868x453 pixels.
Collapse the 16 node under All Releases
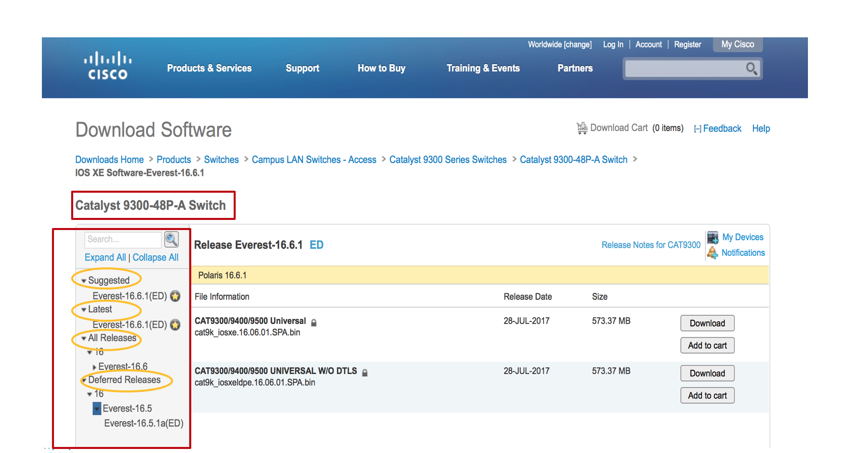pyautogui.click(x=89, y=352)
